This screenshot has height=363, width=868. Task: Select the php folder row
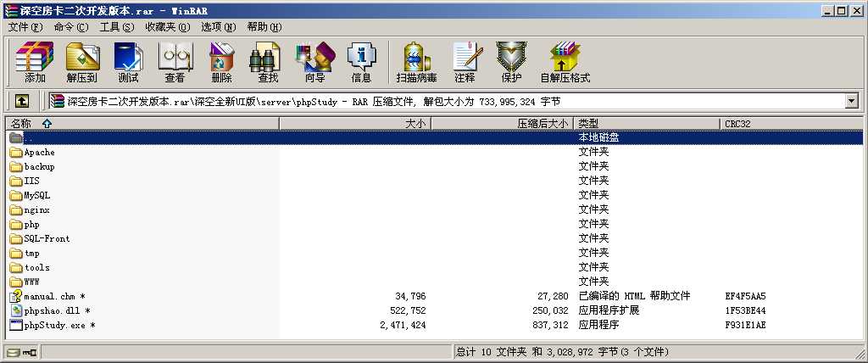coord(434,224)
